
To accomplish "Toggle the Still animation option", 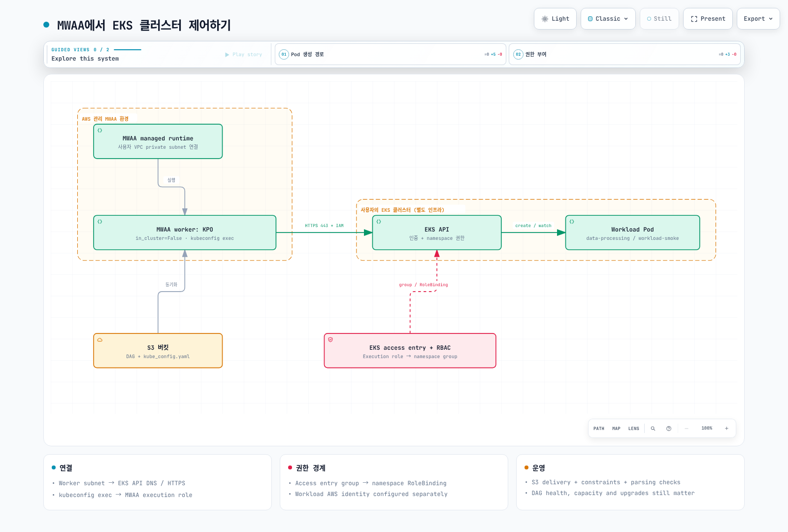I will 659,19.
